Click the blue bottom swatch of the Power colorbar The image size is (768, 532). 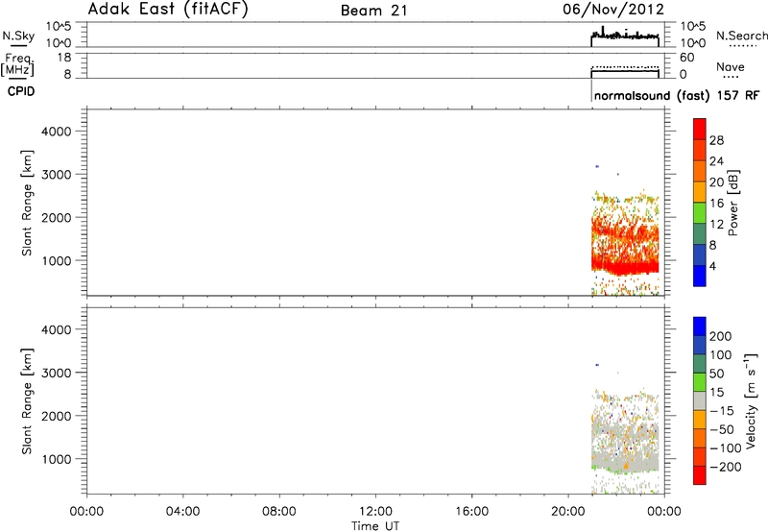coord(700,276)
